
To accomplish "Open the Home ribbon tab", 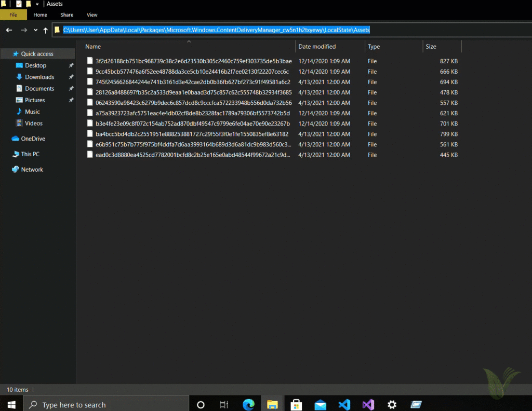I will click(40, 15).
